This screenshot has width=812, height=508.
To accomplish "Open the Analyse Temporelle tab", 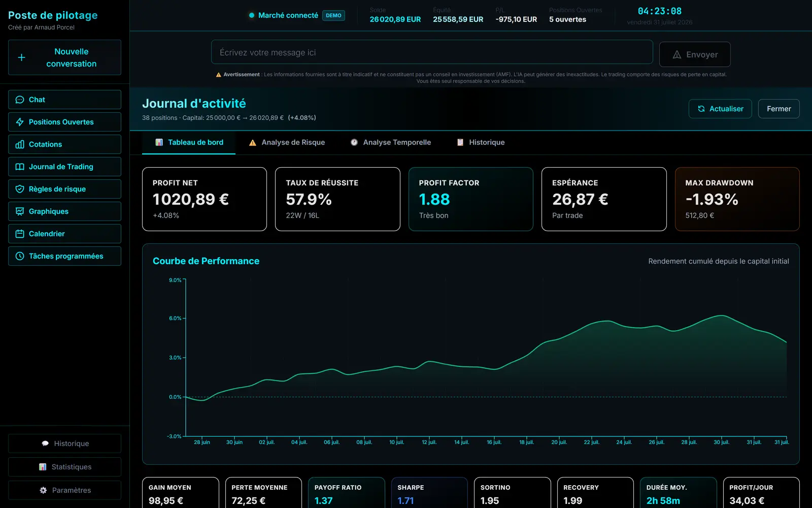I will coord(390,142).
